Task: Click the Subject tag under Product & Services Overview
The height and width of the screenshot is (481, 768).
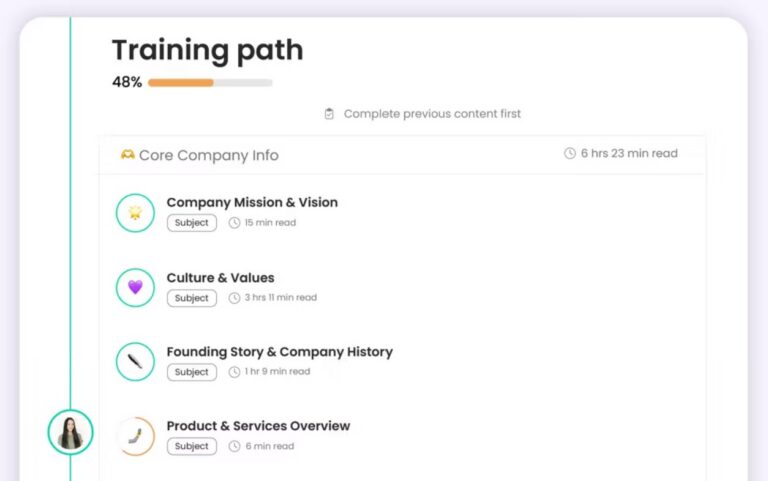Action: click(x=192, y=446)
